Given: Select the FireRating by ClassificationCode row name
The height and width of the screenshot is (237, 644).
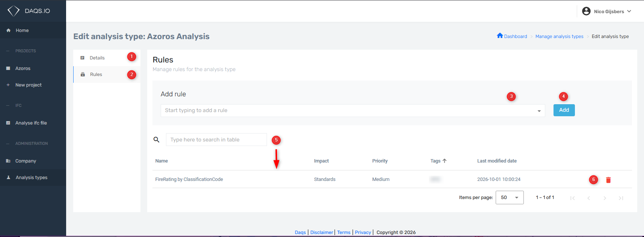Looking at the screenshot, I should pos(189,179).
